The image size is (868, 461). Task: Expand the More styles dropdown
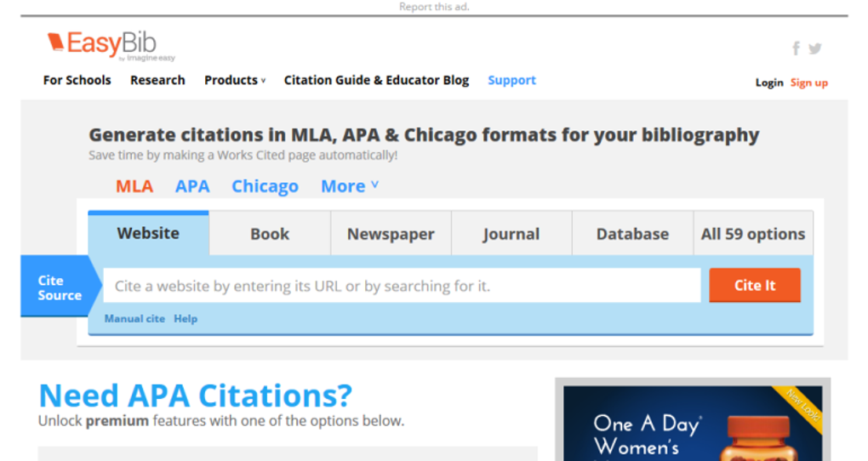click(x=349, y=186)
